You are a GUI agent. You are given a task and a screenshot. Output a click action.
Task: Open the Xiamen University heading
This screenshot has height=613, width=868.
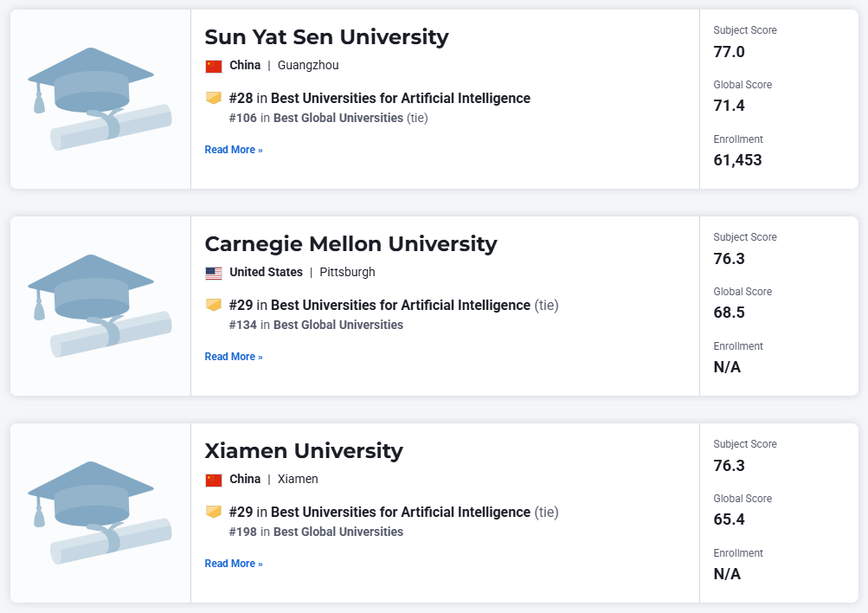click(x=304, y=451)
